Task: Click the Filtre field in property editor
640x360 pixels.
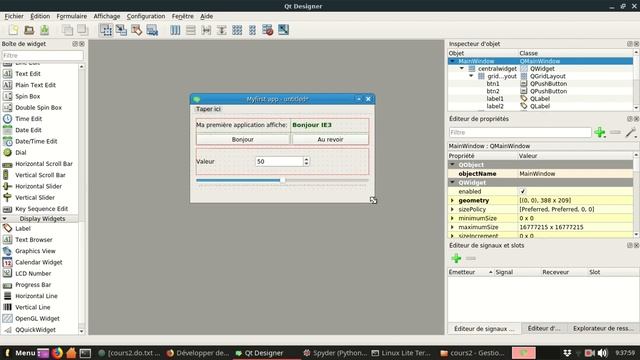Action: pyautogui.click(x=520, y=132)
